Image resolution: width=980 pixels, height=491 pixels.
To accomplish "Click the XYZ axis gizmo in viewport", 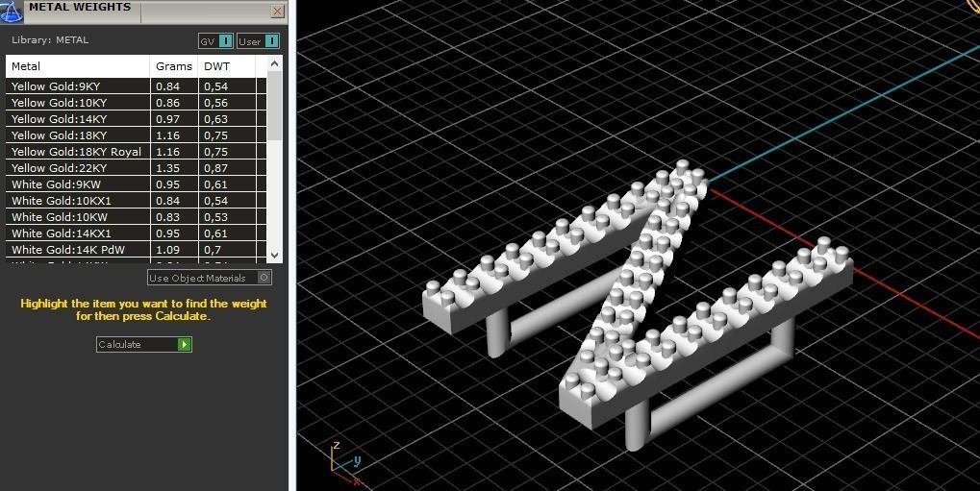I will 345,463.
